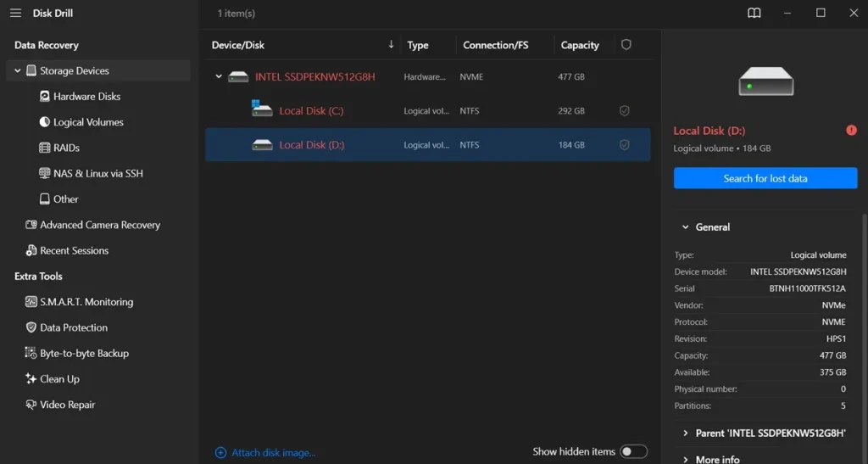Click the protection shield on Local Disk (D:) row
The height and width of the screenshot is (464, 868).
[625, 145]
